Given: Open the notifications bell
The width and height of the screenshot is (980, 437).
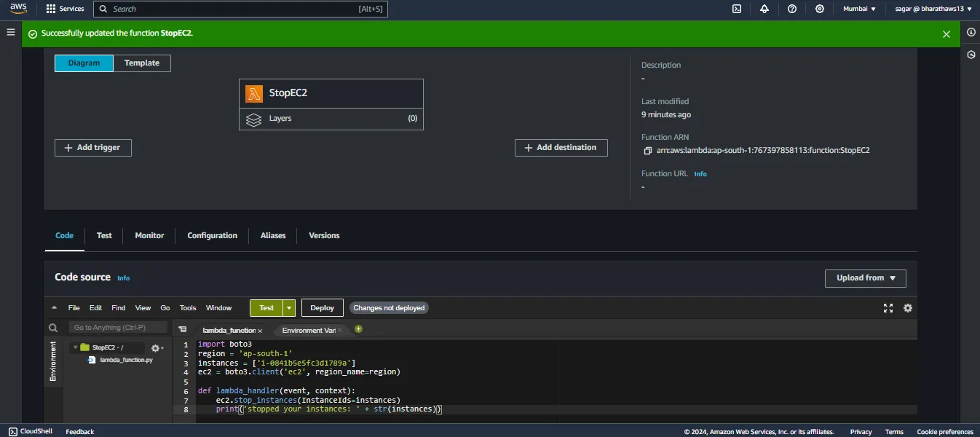Looking at the screenshot, I should pyautogui.click(x=764, y=9).
